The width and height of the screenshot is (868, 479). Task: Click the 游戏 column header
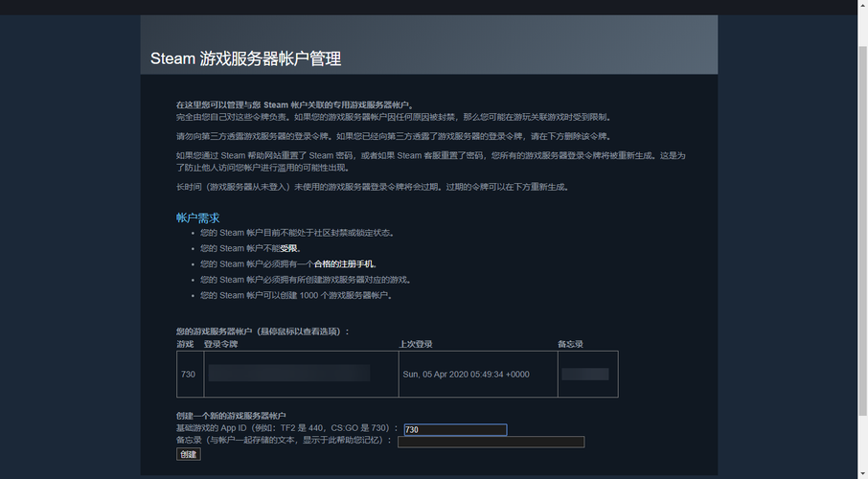(185, 344)
